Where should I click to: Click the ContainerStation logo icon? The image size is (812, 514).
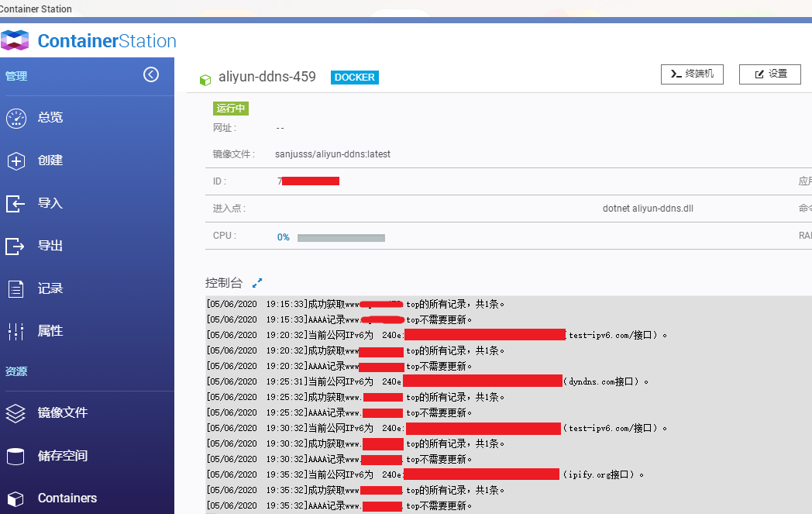(15, 40)
